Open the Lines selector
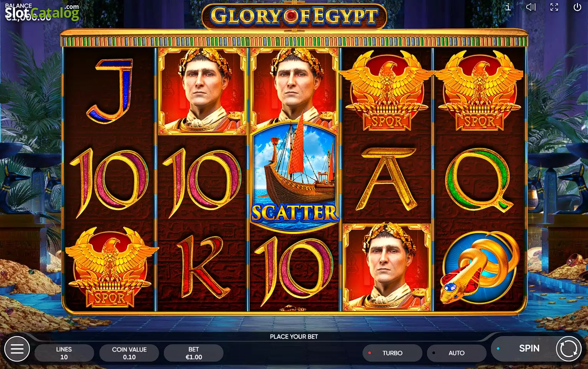The height and width of the screenshot is (369, 588). [x=64, y=353]
